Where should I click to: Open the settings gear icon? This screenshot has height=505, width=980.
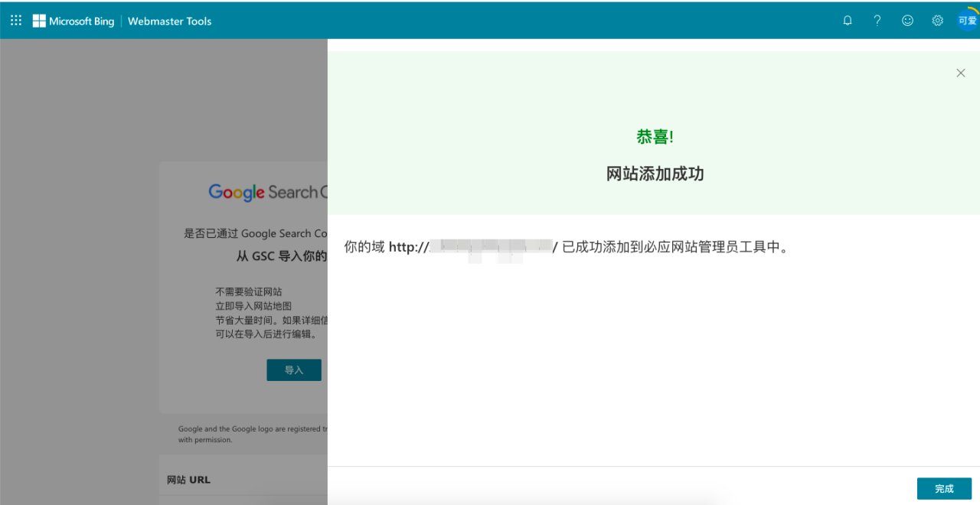click(x=937, y=21)
